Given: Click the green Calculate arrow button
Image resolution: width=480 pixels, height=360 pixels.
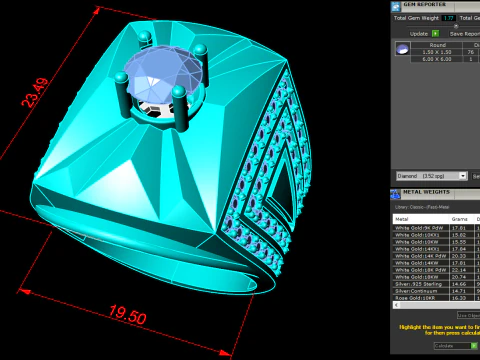Looking at the screenshot, I should pyautogui.click(x=474, y=346).
